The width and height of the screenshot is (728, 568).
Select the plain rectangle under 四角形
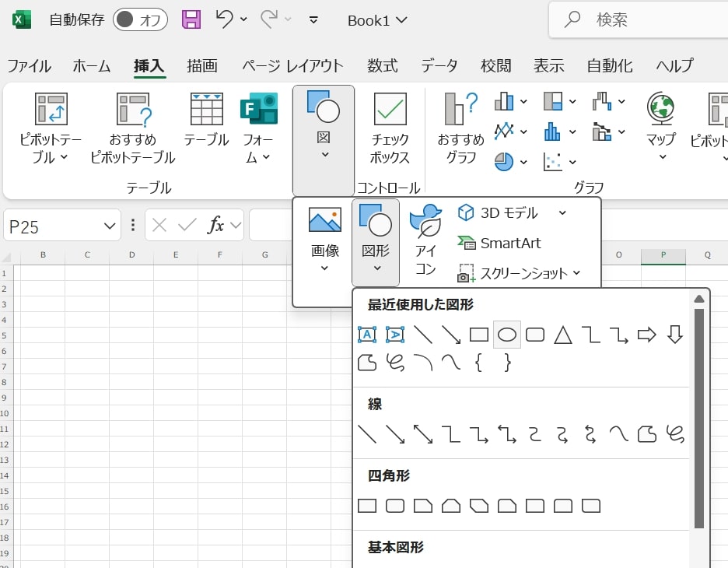coord(367,506)
